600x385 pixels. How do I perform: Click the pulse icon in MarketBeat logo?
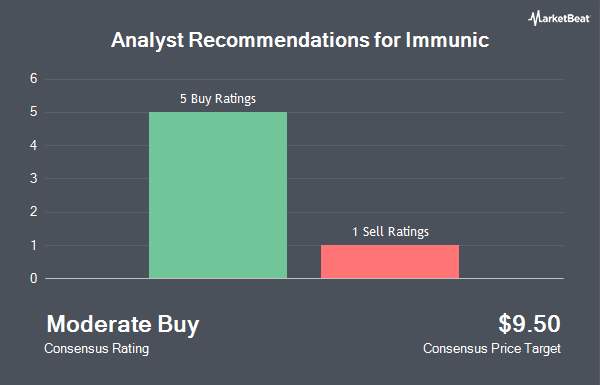tap(533, 18)
